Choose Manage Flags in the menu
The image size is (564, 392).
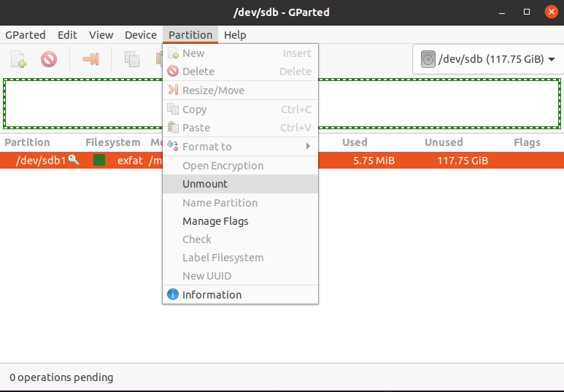click(215, 221)
